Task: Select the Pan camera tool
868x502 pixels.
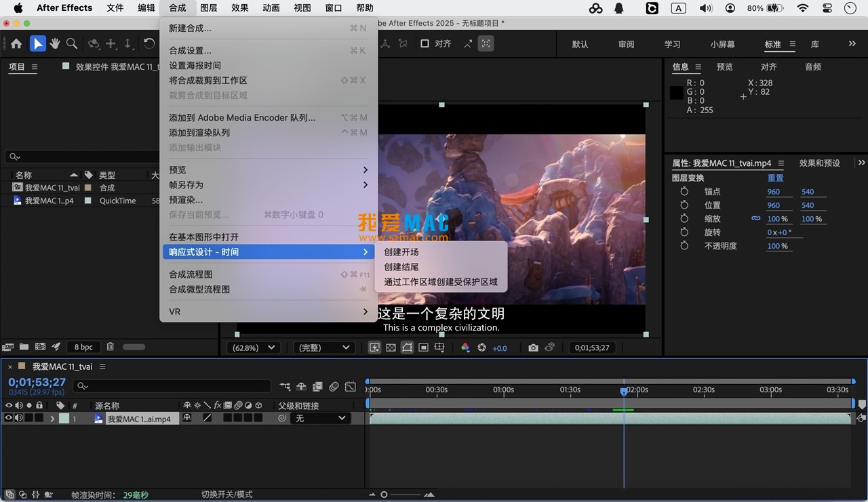Action: point(111,43)
